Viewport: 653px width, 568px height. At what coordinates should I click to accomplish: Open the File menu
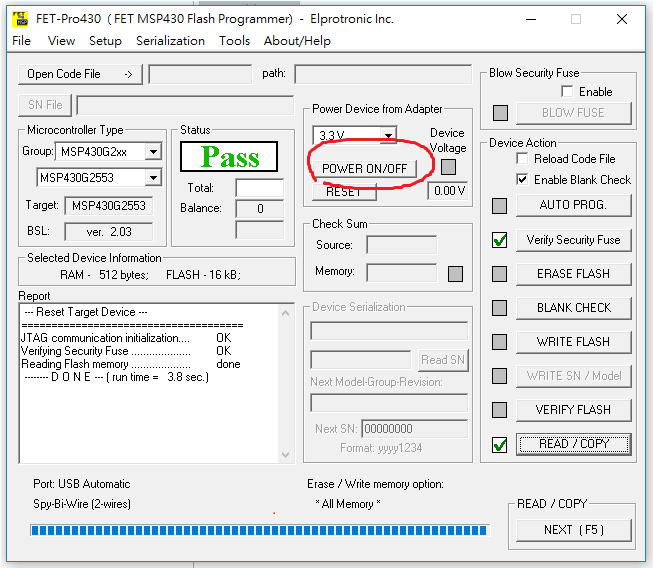(x=21, y=41)
